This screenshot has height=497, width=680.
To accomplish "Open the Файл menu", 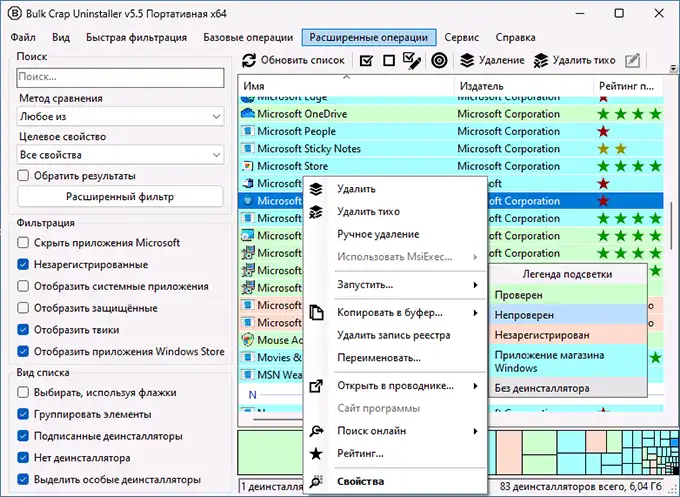I will point(23,37).
